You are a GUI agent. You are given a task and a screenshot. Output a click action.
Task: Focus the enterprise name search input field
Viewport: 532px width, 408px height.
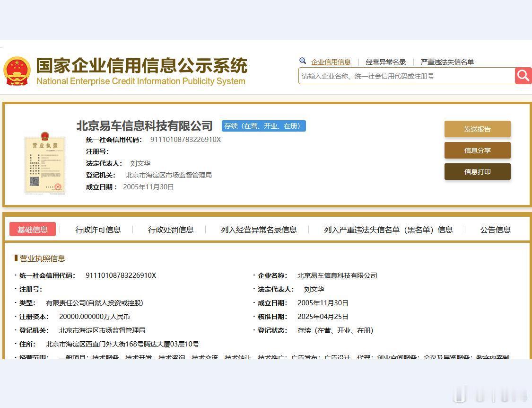coord(407,76)
